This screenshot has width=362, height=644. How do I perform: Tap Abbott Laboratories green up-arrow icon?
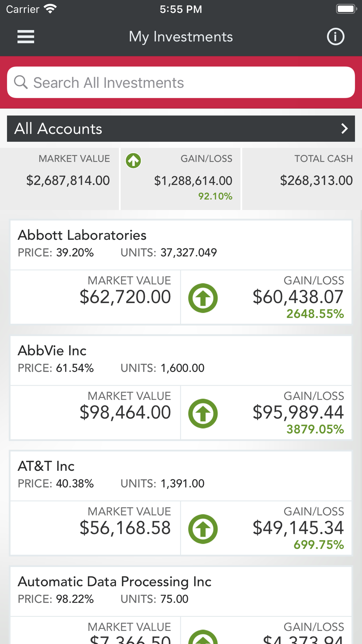click(x=203, y=298)
